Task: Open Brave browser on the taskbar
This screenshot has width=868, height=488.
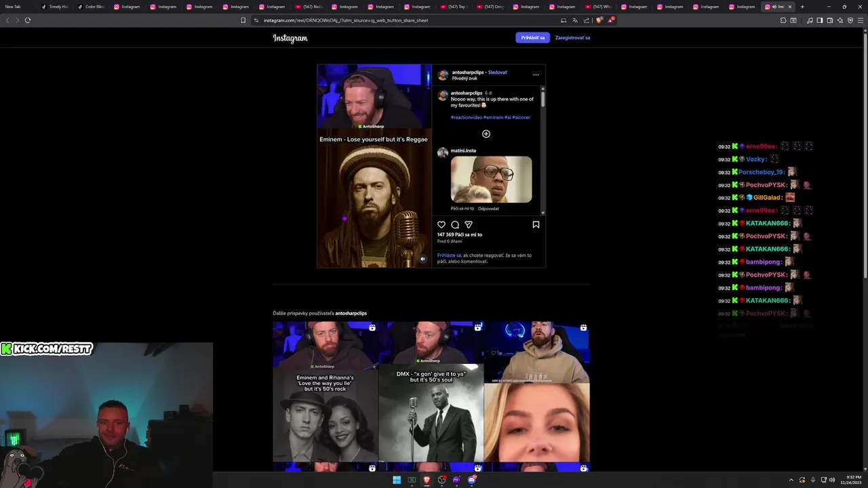Action: coord(427,480)
